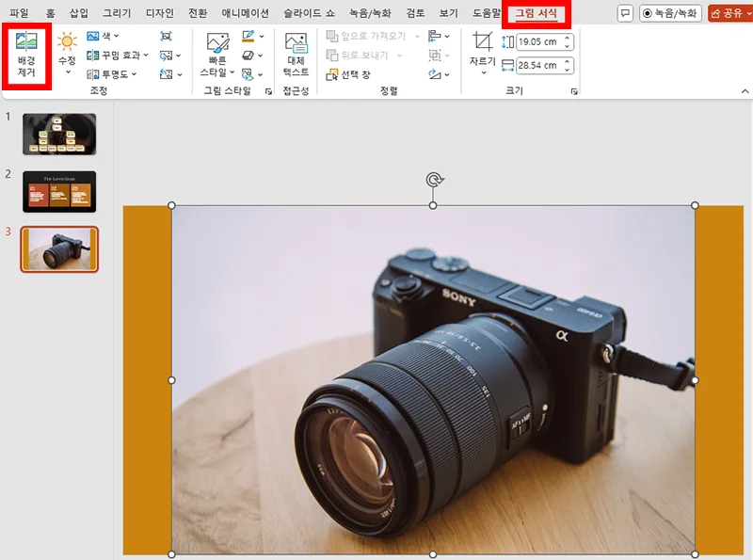Expand the Picture Border dropdown arrow
The image size is (753, 560).
[262, 37]
